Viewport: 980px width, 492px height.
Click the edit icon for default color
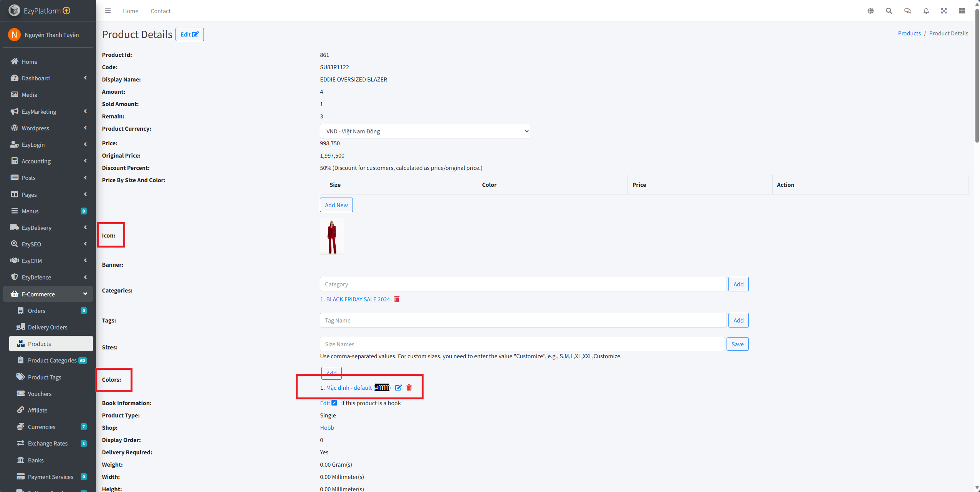pos(398,387)
